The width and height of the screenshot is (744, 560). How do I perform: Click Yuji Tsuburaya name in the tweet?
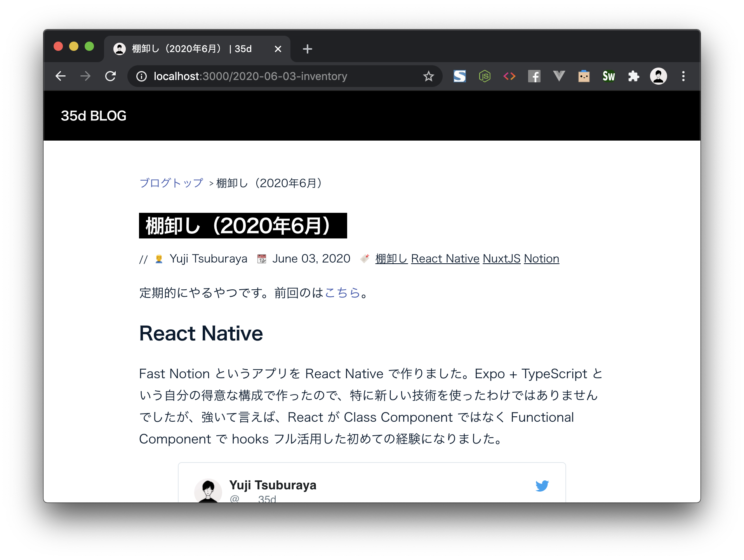[273, 485]
